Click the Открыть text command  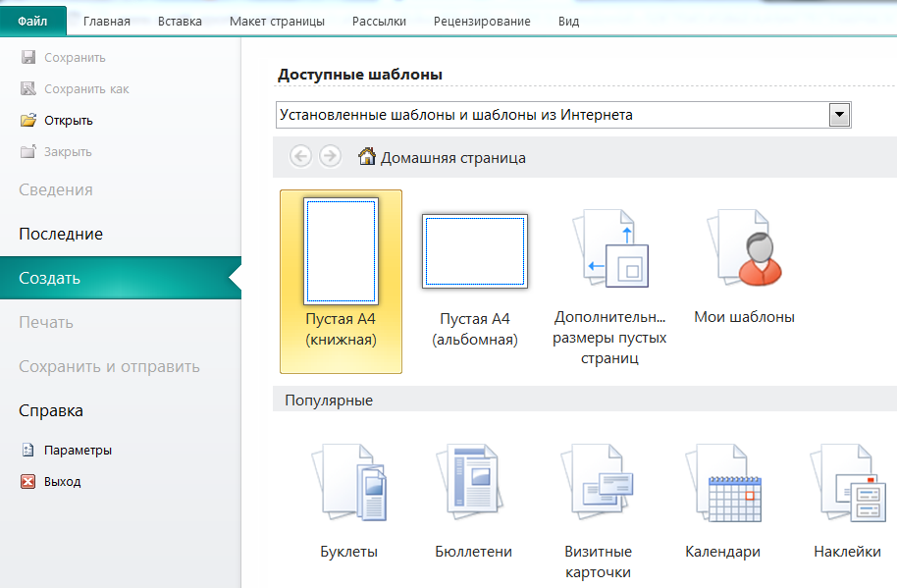coord(68,120)
